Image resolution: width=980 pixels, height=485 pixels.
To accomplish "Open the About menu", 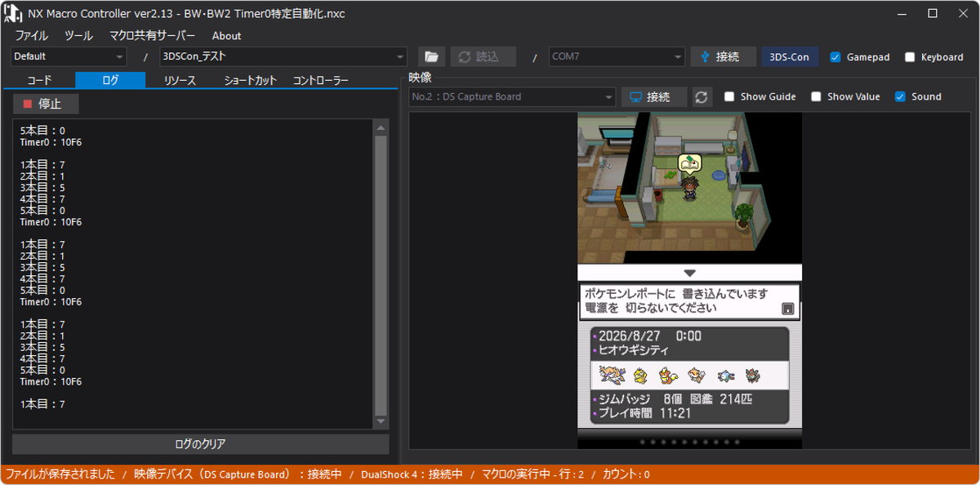I will [x=226, y=35].
